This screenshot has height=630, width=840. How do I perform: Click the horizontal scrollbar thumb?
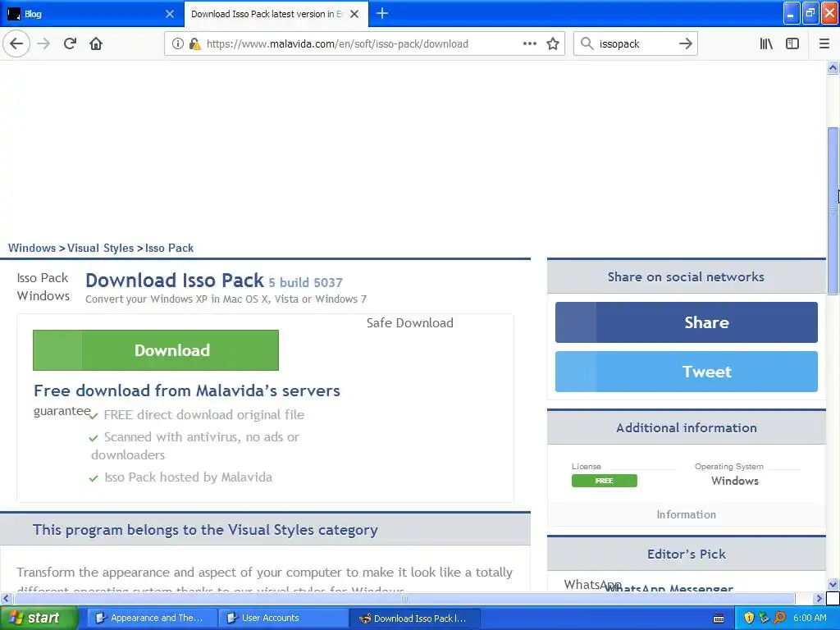(x=404, y=598)
